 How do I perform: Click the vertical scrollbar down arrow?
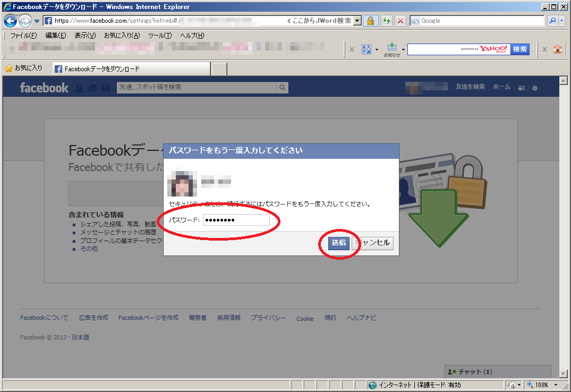[564, 374]
